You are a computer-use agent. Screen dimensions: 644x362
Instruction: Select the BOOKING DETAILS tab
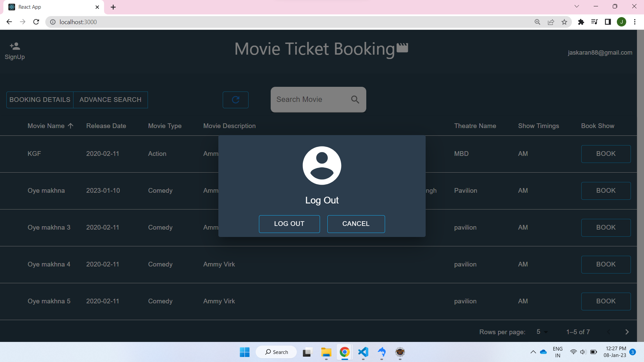pos(40,100)
